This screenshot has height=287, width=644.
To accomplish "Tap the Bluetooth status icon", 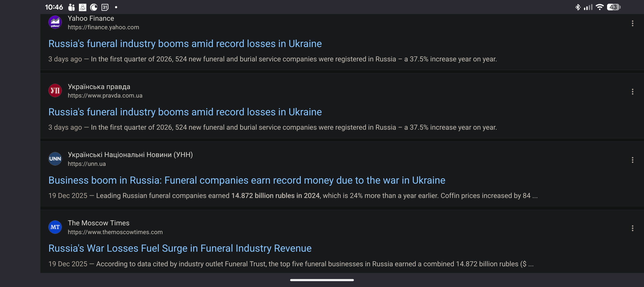I will point(578,7).
